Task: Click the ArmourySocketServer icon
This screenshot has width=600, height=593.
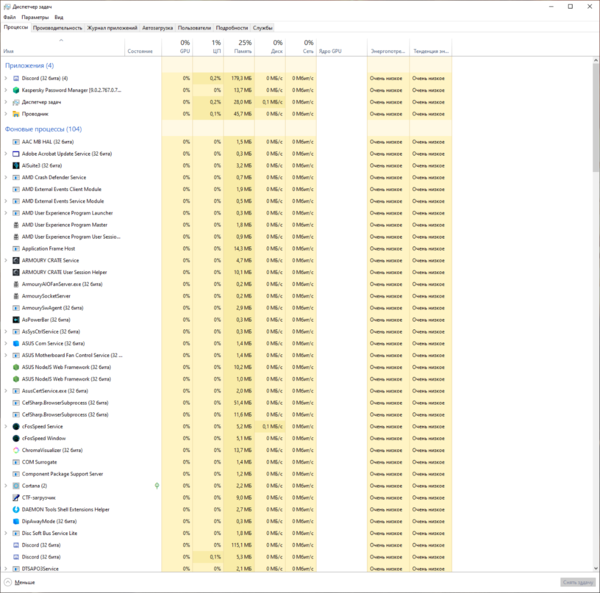Action: tap(16, 296)
